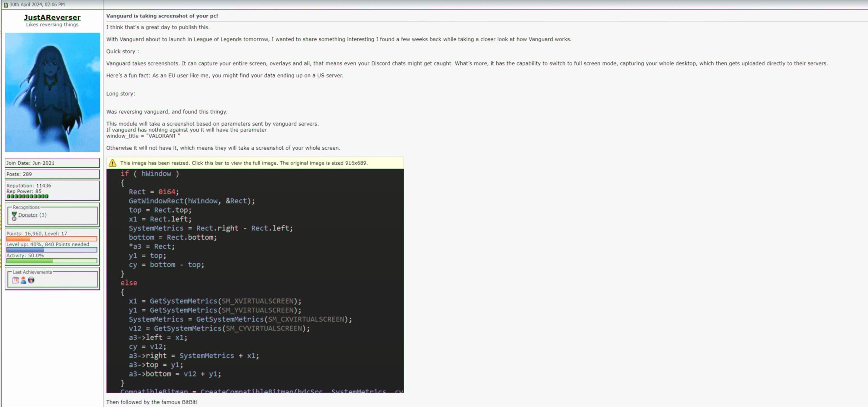
Task: Click the 'Here's a fun fact' sentence
Action: point(224,76)
